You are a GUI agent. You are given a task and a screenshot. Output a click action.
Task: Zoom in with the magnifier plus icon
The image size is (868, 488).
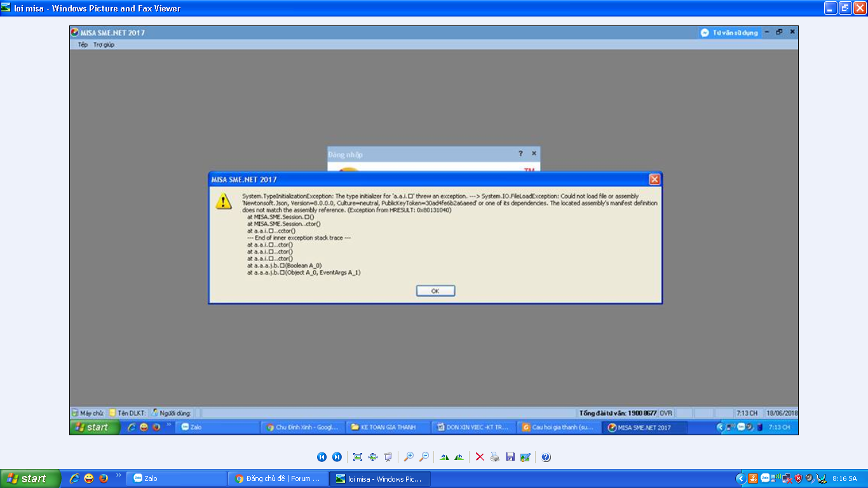point(409,457)
